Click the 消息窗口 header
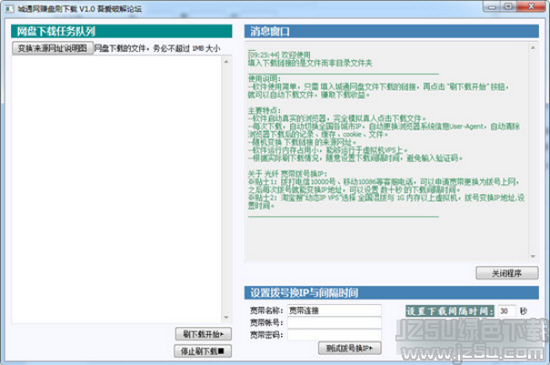Screen dimensions: 550x365 (391, 32)
